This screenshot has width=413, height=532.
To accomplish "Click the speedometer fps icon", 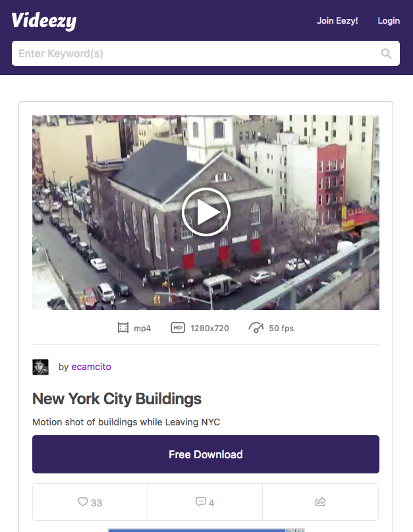I will tap(256, 328).
